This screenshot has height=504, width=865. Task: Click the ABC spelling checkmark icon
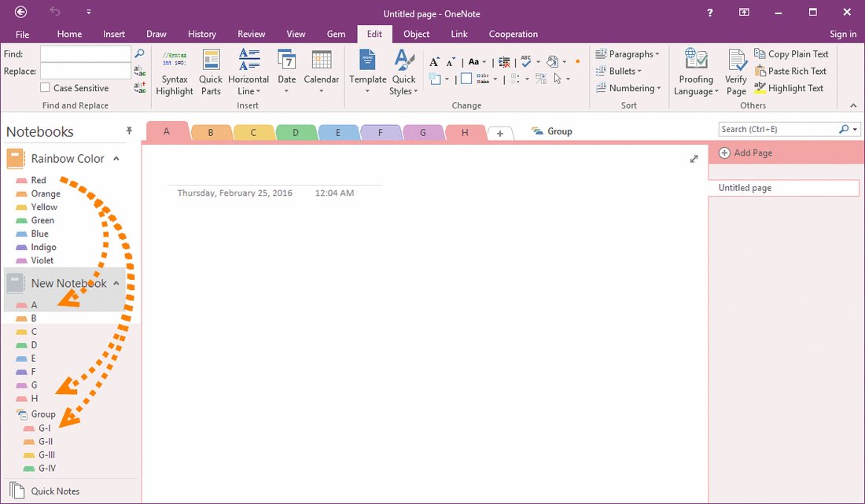click(526, 61)
